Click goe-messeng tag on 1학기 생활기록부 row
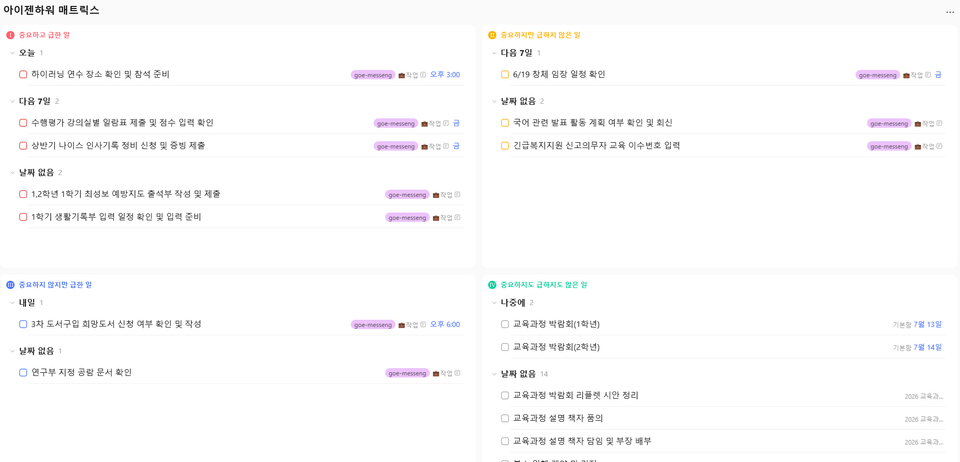This screenshot has height=462, width=960. coord(407,217)
